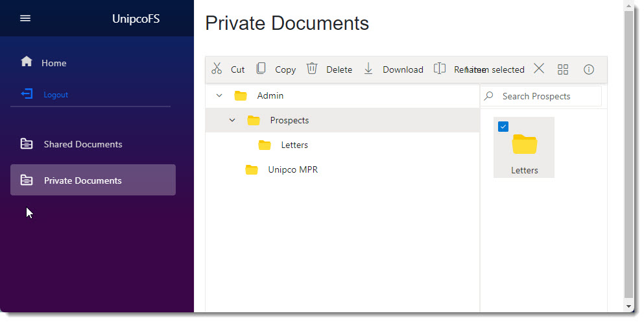Clear selection with the X icon
Screen dimensions: 644x322
(x=538, y=69)
